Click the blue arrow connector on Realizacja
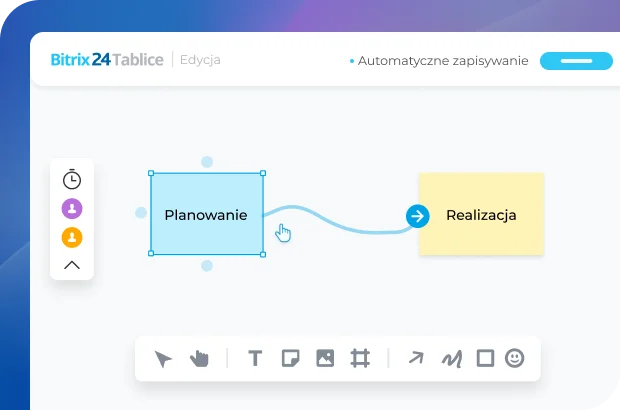Viewport: 620px width, 410px height. [x=417, y=215]
